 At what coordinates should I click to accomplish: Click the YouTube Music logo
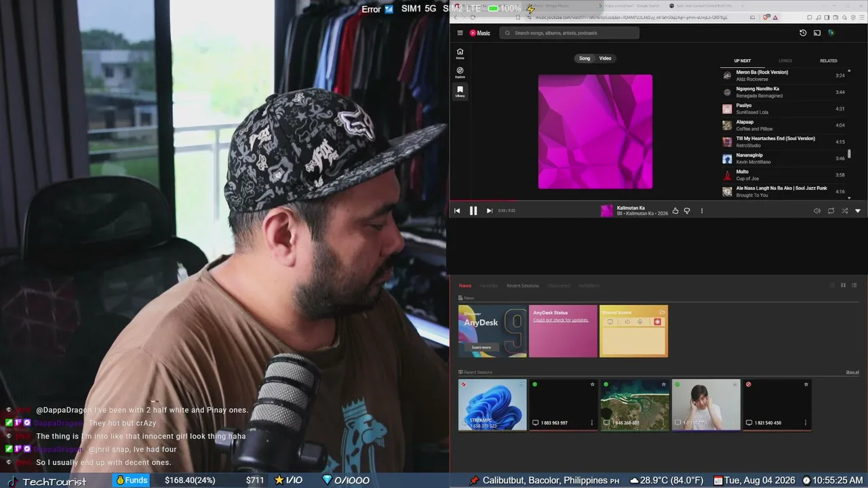480,33
